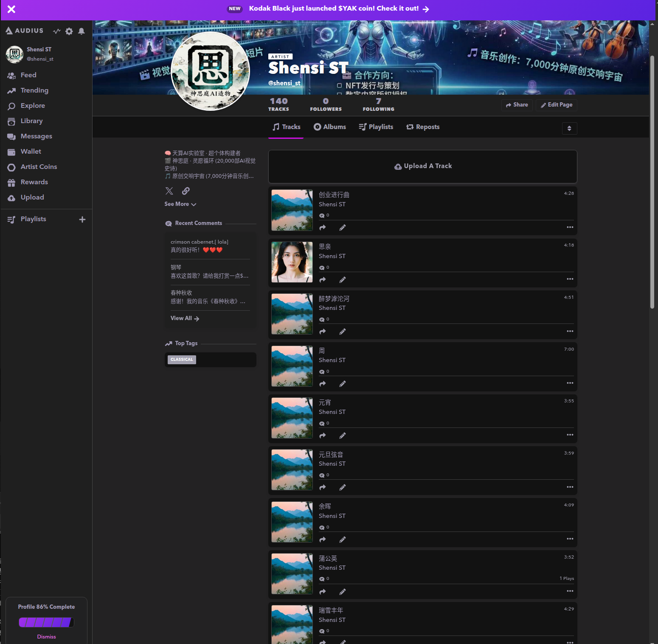Open notifications bell icon
The width and height of the screenshot is (658, 644).
tap(82, 31)
